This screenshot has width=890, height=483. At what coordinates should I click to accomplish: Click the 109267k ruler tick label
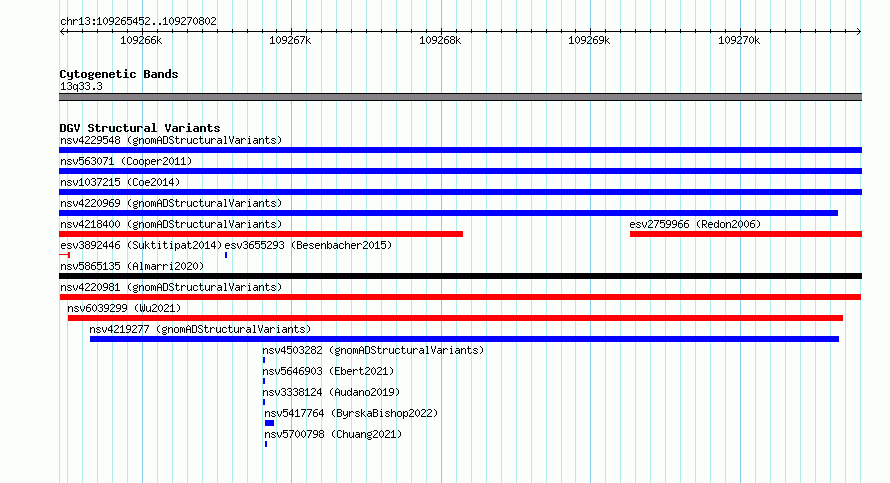(290, 40)
